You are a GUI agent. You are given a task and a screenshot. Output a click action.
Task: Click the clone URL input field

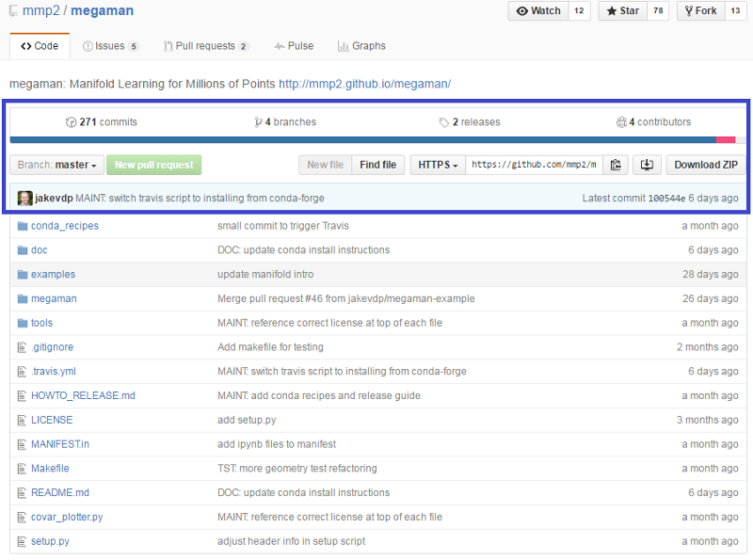535,165
